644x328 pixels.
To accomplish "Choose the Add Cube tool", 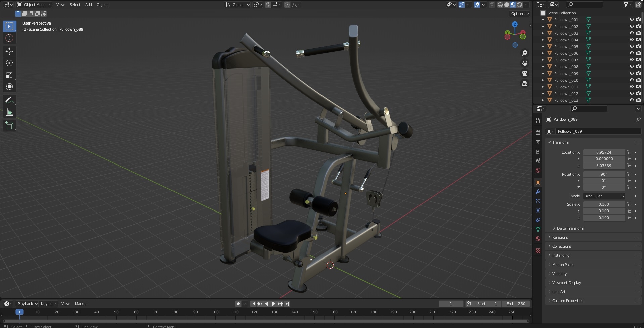I will click(9, 126).
